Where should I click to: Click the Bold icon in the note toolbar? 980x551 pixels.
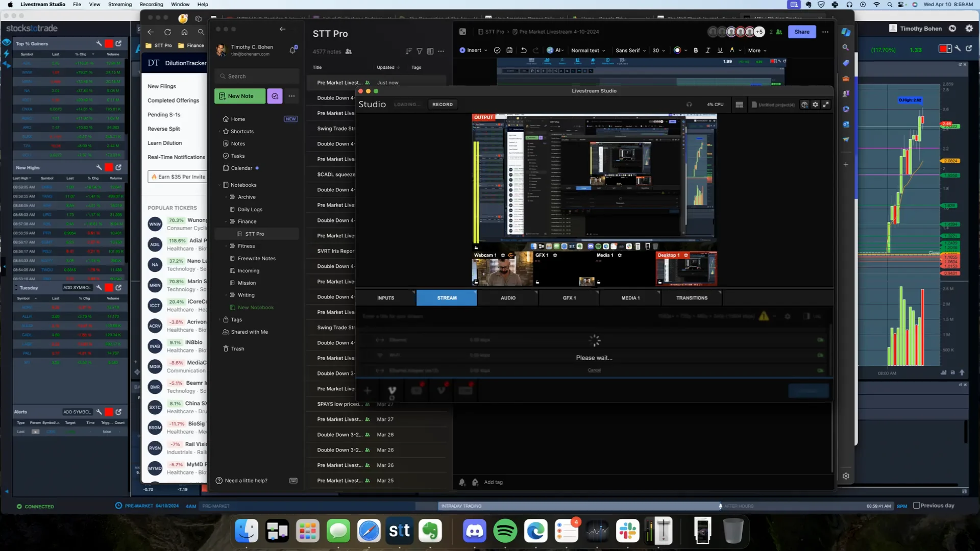coord(696,50)
